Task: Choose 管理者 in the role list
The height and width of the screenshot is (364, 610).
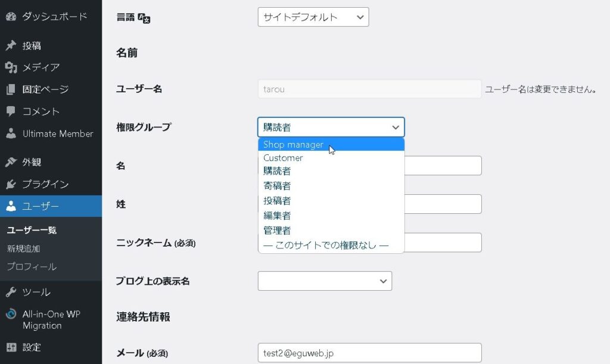Action: (x=277, y=230)
